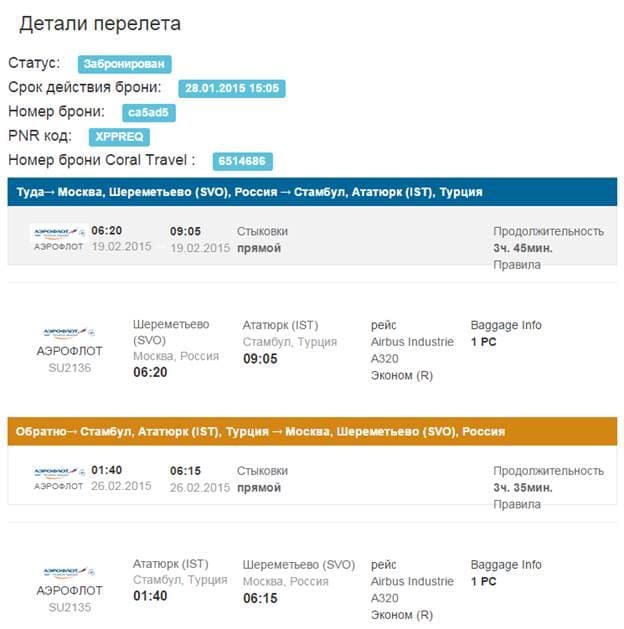Screen dimensions: 624x629
Task: Collapse the orange Обратно Стамбул–Москва header
Action: 312,431
